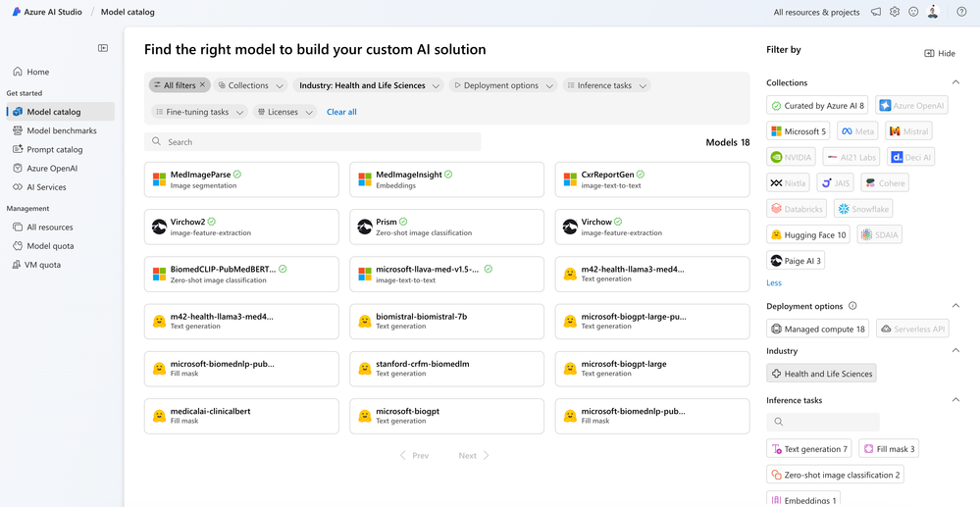The image size is (980, 507).
Task: Deselect Health and Life Sciences industry chip
Action: [821, 374]
